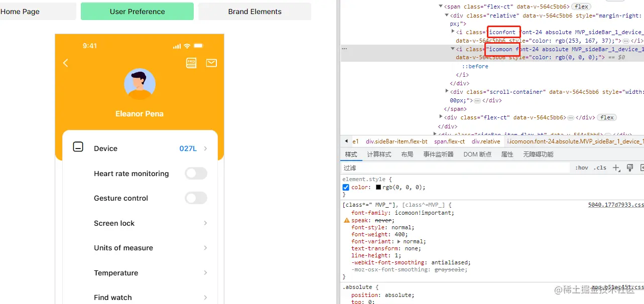Click the line-height value 1

396,255
